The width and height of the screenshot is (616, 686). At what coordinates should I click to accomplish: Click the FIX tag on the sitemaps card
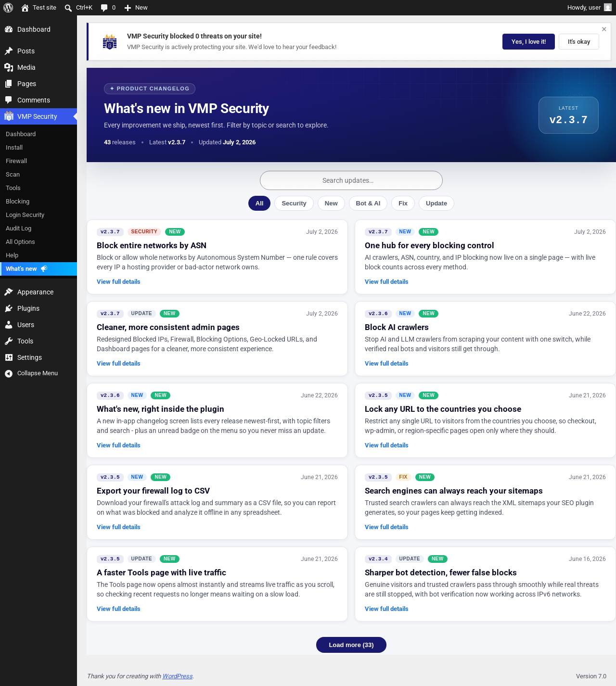point(403,477)
